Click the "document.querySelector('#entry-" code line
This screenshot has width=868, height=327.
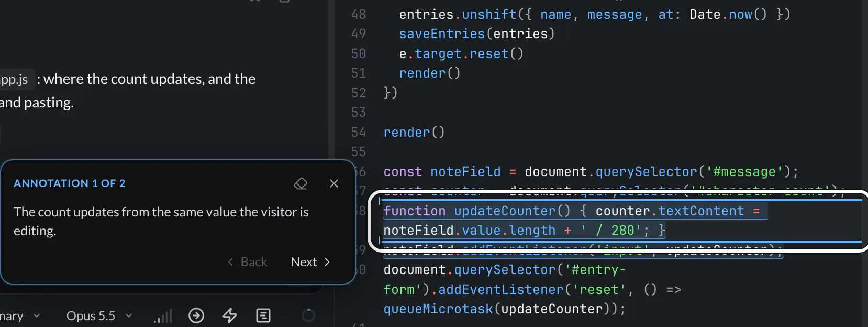pyautogui.click(x=505, y=270)
